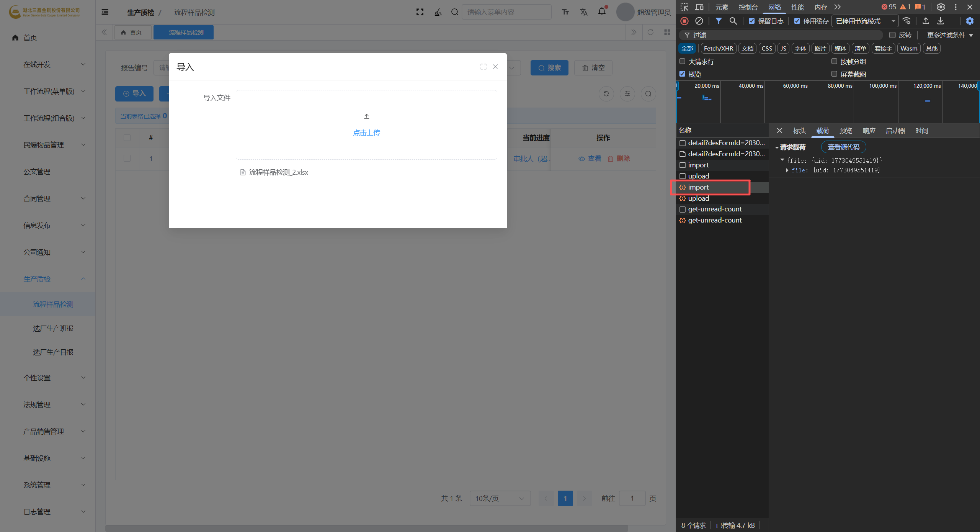
Task: Click the import HAR file upload icon
Action: point(926,21)
